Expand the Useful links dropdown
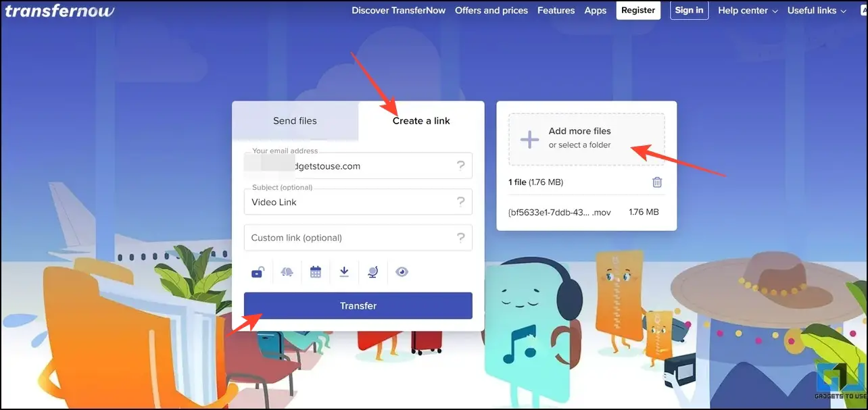 [x=817, y=11]
